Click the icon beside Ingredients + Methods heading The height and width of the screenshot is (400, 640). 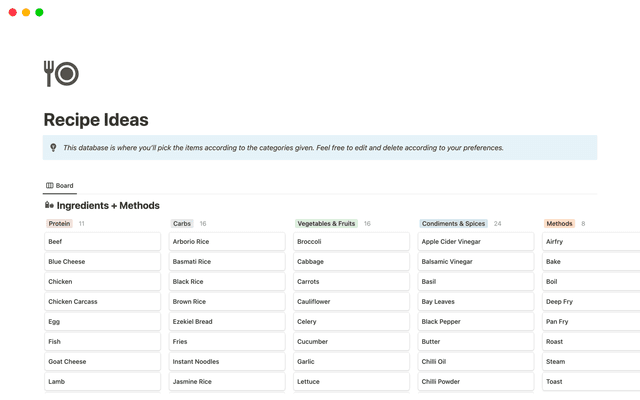pos(49,205)
